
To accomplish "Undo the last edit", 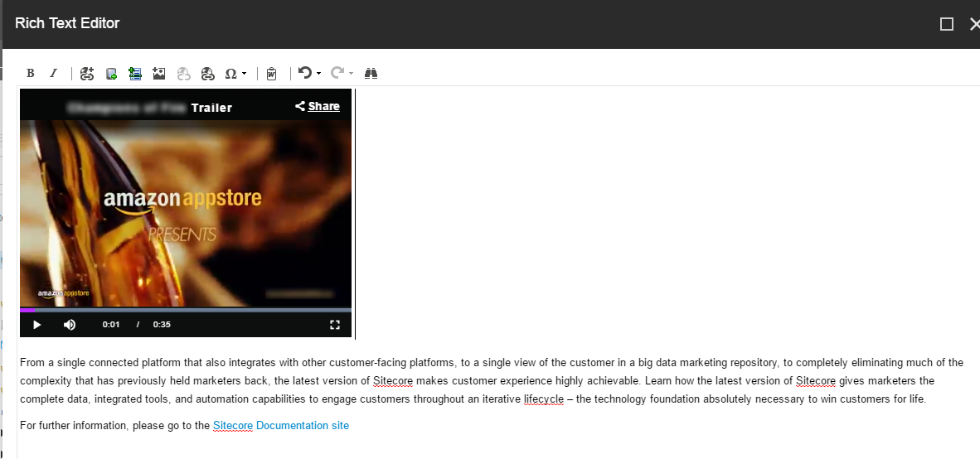I will 305,73.
